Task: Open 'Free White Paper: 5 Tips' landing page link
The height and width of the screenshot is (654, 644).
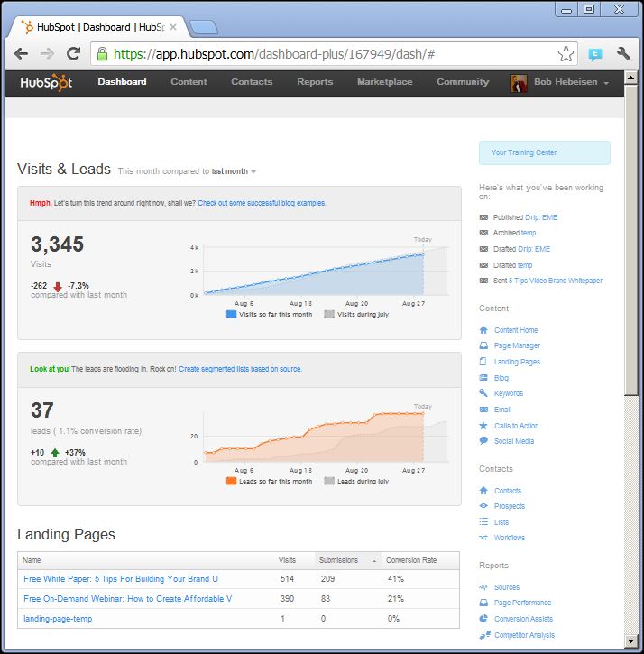Action: (121, 579)
